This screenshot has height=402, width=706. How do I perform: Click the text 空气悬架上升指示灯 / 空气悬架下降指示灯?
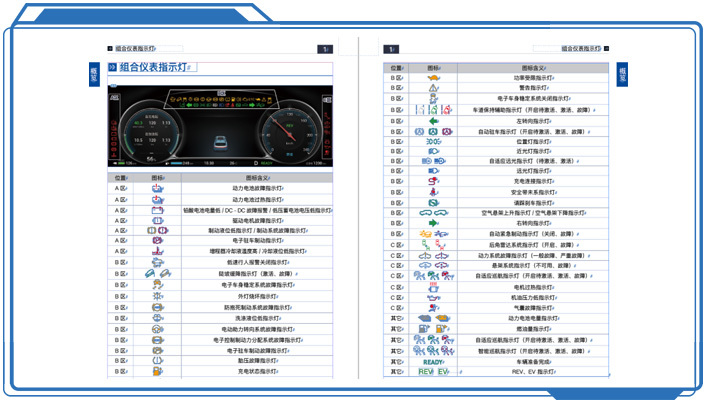(533, 212)
